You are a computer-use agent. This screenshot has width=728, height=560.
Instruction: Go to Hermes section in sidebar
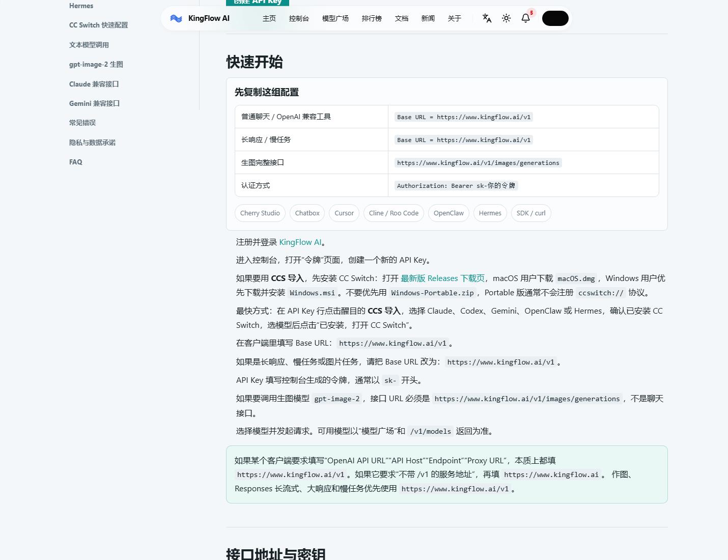tap(81, 6)
